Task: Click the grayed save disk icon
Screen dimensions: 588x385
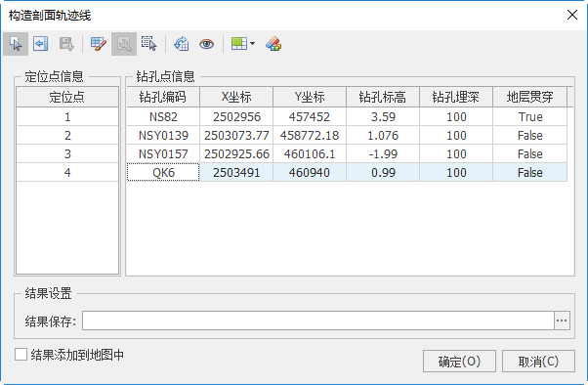Action: pyautogui.click(x=66, y=44)
